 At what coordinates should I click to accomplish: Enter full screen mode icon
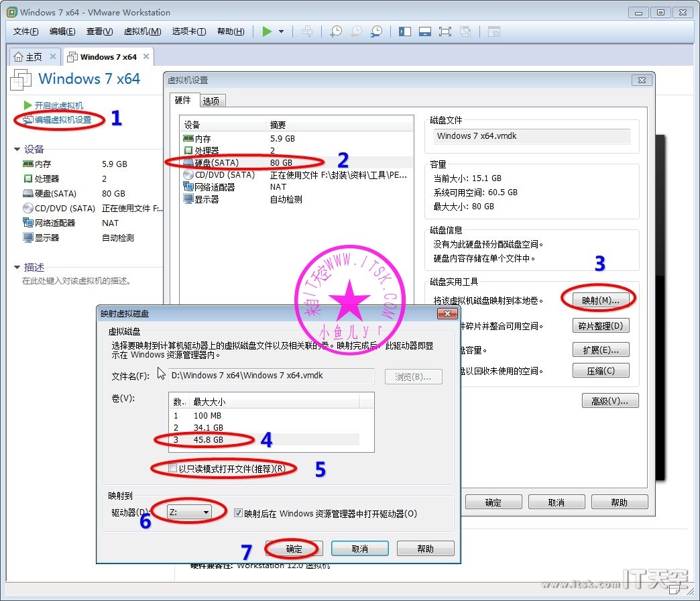click(x=445, y=32)
